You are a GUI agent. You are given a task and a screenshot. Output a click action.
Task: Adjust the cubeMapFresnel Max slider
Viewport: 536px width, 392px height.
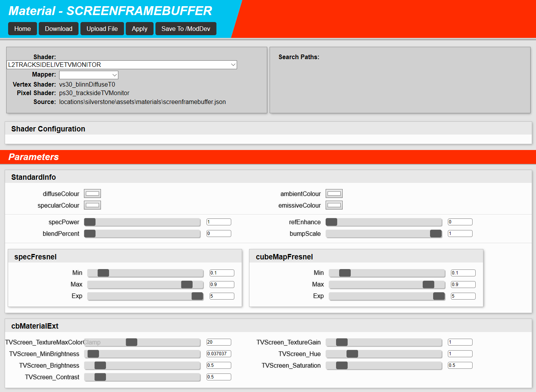click(387, 285)
